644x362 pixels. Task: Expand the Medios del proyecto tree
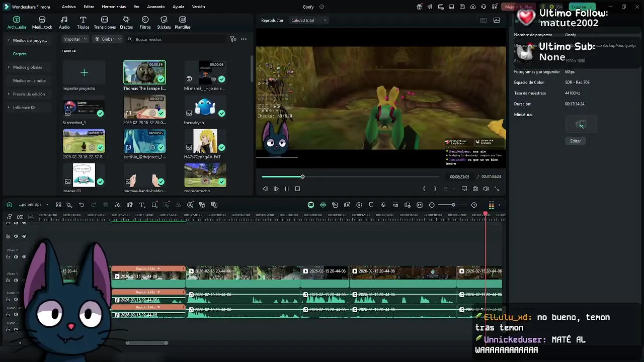click(29, 40)
